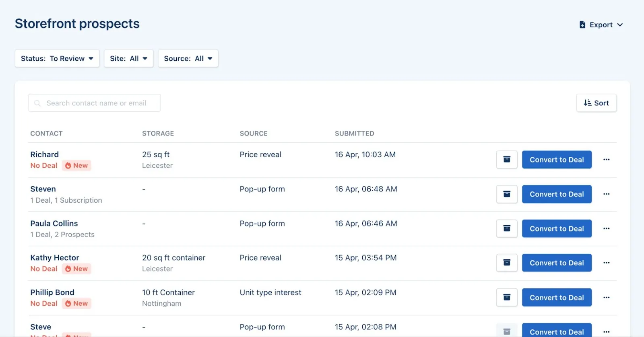644x337 pixels.
Task: Click 'Nottingham' site text
Action: (161, 304)
